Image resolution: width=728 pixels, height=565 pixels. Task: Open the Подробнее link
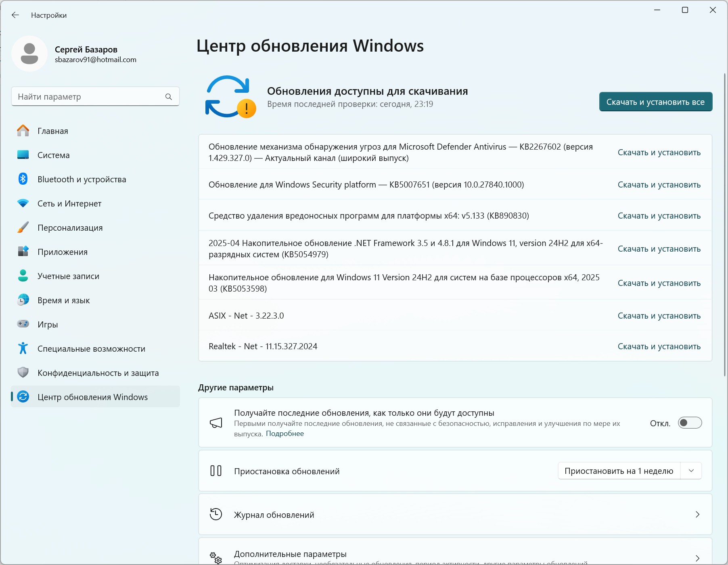click(x=285, y=434)
